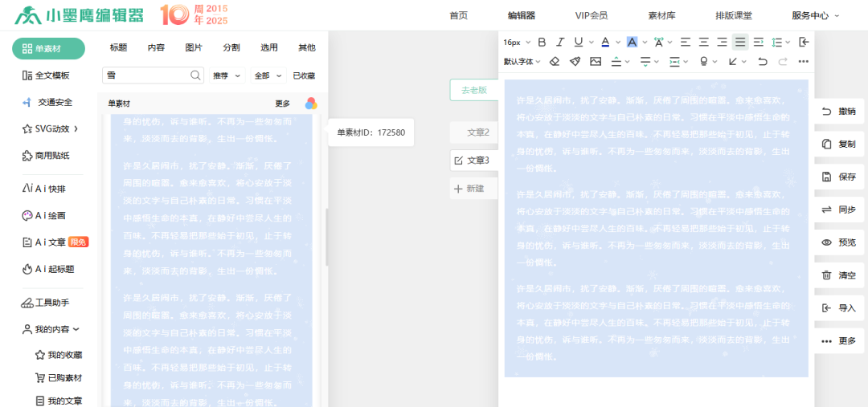Align text to the left
The image size is (868, 407).
pos(686,42)
